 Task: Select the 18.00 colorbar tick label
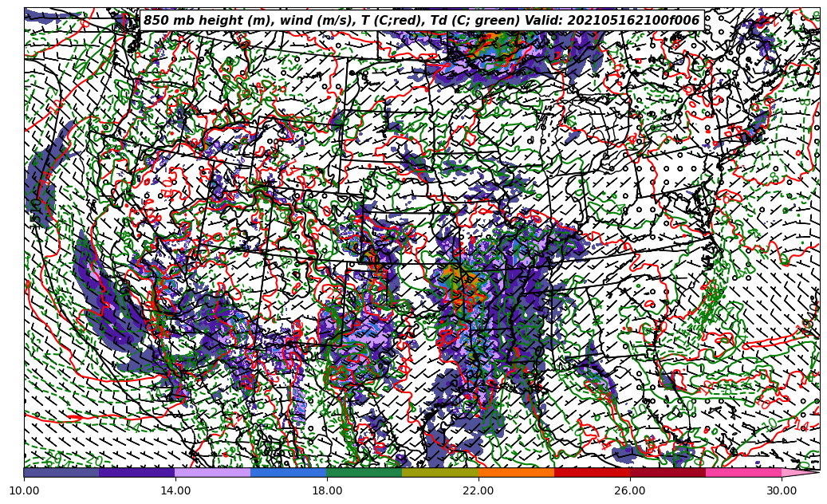click(327, 490)
